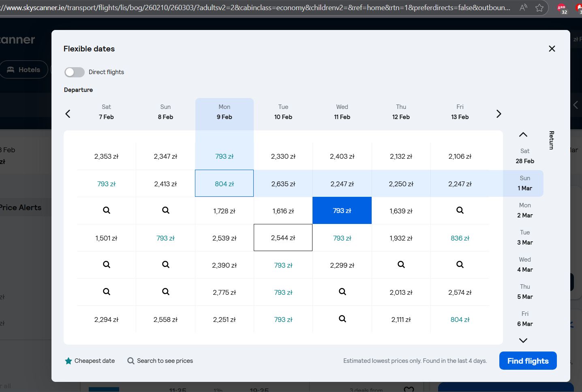The image size is (582, 392).
Task: Search prices for 13 Feb departure, 2 Mar return
Action: point(460,211)
